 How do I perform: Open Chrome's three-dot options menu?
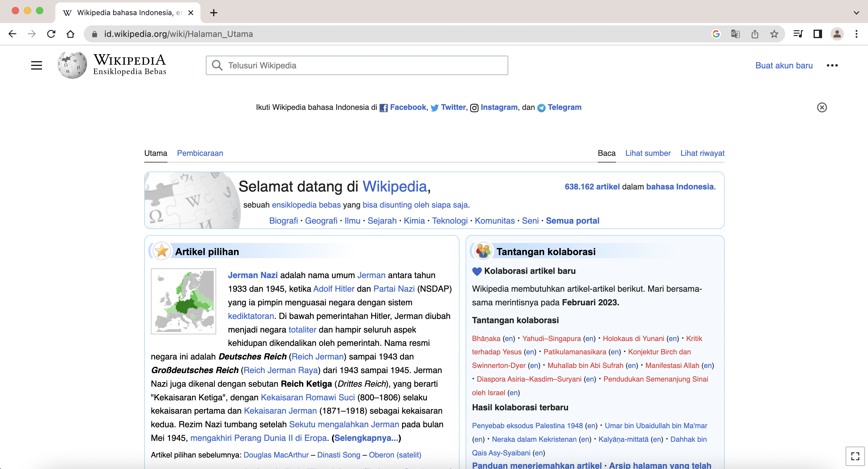point(857,34)
